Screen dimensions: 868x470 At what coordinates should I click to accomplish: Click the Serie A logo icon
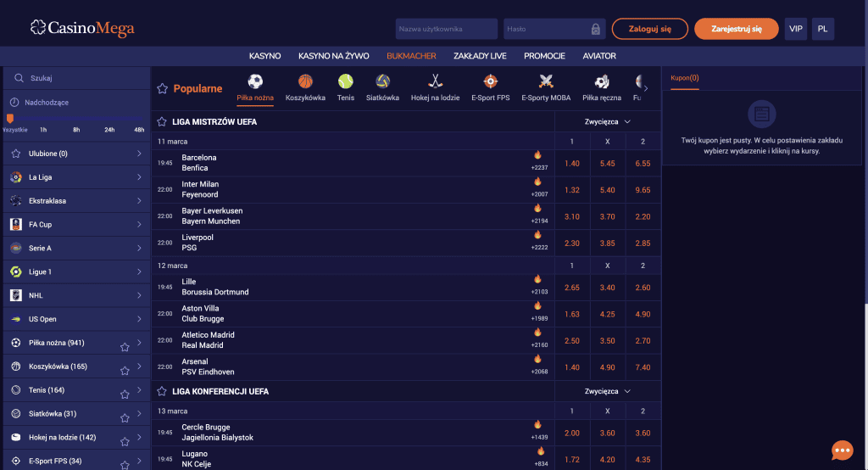pos(16,249)
